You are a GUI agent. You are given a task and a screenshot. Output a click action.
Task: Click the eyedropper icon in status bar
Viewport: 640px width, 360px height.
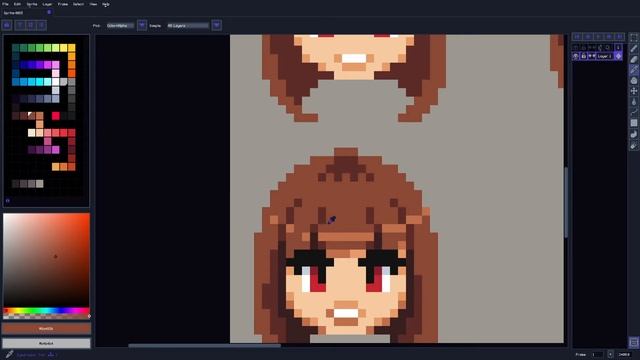tap(9, 354)
